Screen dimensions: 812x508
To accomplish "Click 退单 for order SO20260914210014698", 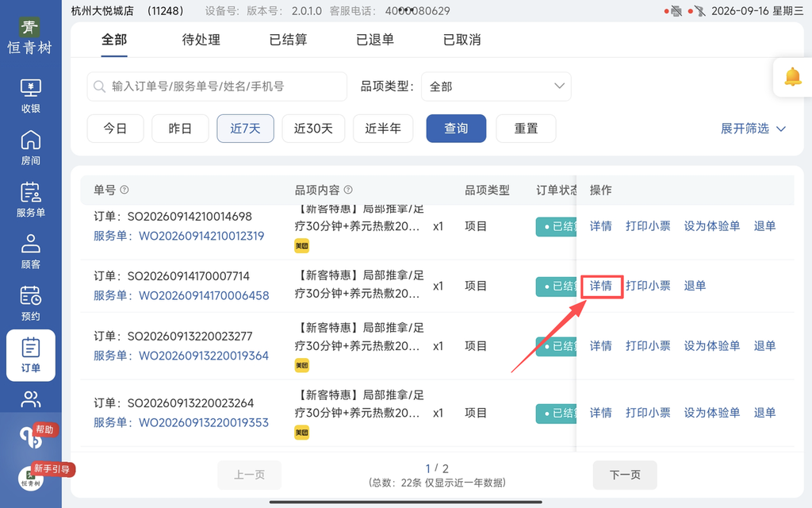I will [764, 226].
